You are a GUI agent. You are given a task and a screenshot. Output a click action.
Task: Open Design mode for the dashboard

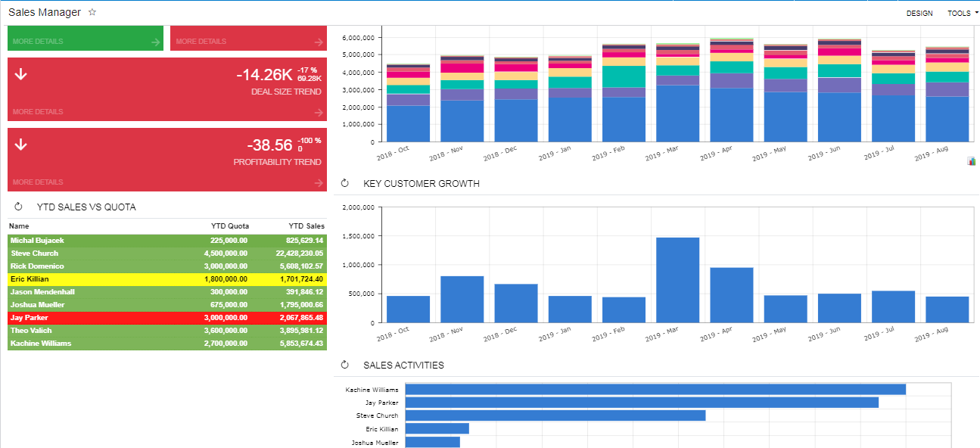[x=919, y=14]
